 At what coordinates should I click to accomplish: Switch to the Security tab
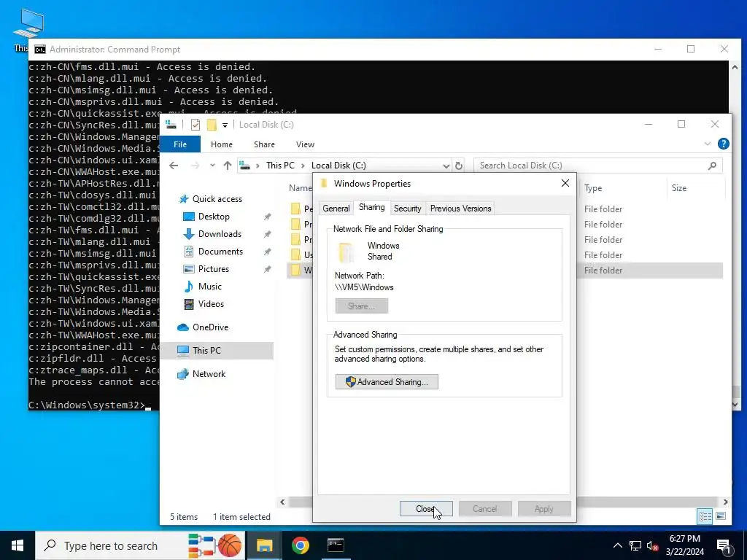[x=407, y=209]
